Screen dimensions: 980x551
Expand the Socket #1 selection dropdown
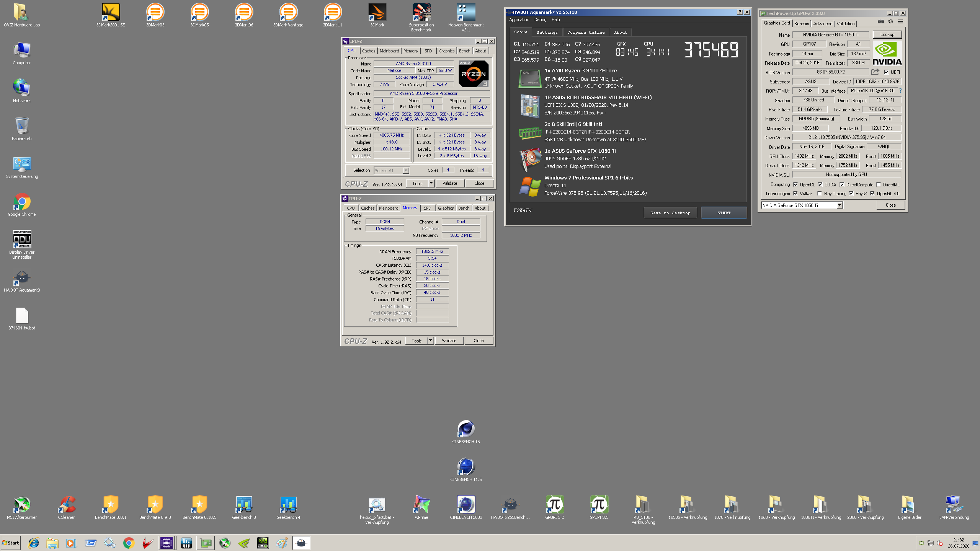pyautogui.click(x=406, y=170)
